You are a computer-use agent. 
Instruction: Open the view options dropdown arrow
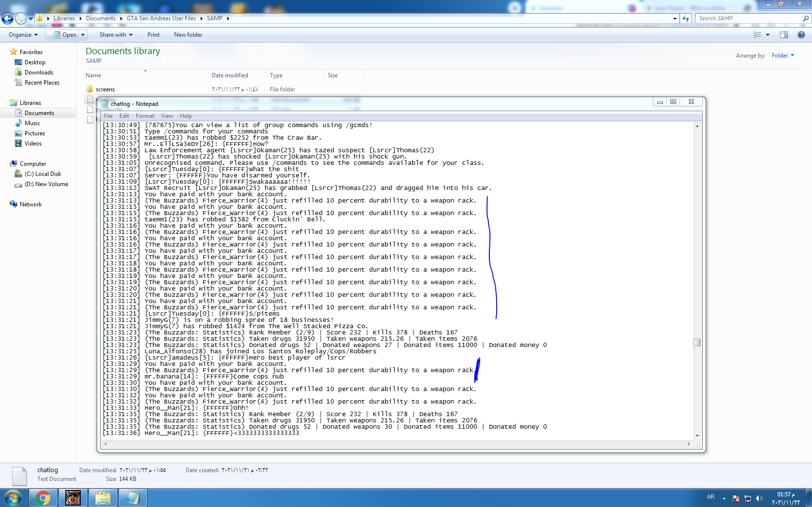click(x=768, y=35)
